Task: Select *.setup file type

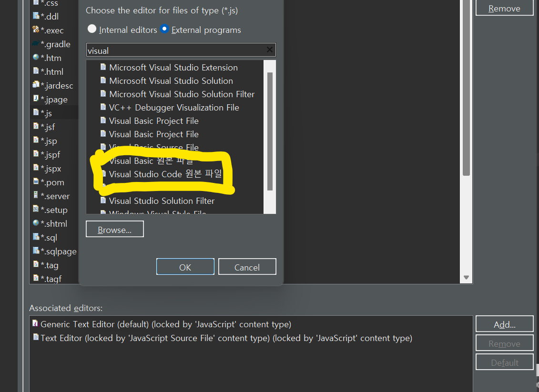Action: (54, 210)
